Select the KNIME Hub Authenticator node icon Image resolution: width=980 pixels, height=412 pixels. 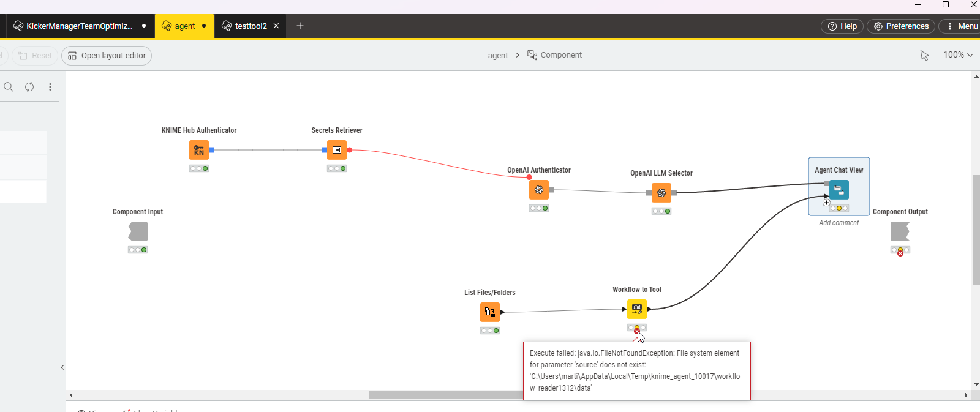click(x=199, y=150)
